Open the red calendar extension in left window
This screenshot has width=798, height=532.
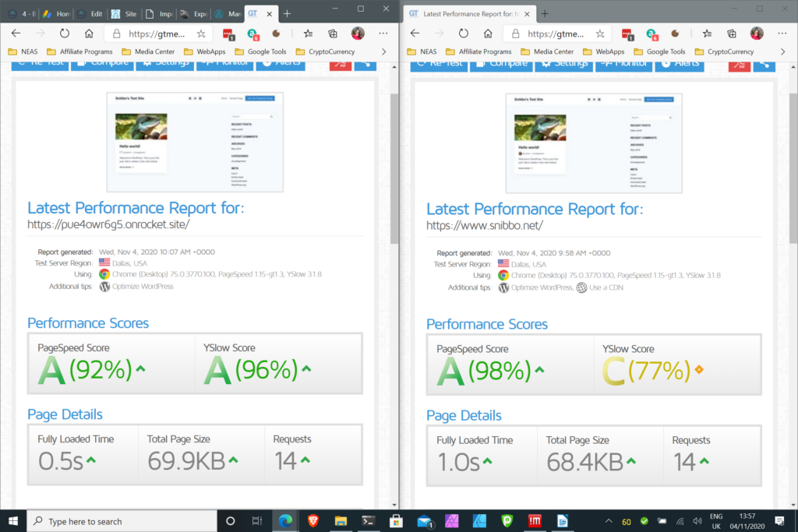(x=228, y=34)
